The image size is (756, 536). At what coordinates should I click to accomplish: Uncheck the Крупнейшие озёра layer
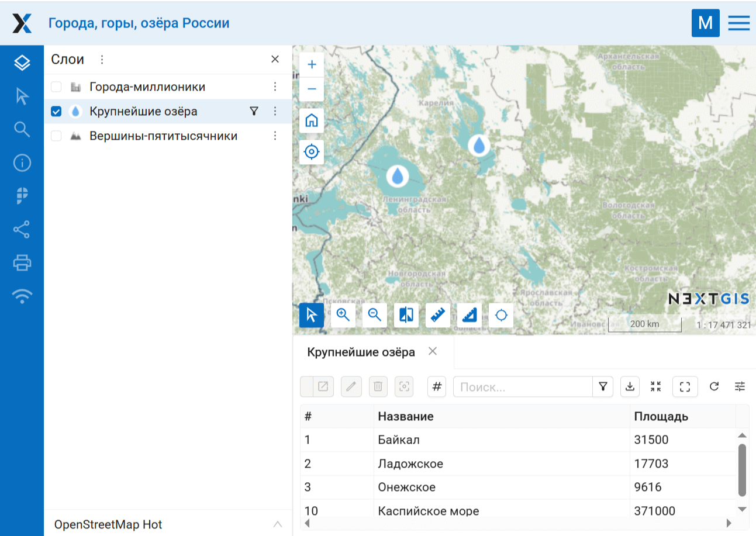(x=56, y=112)
